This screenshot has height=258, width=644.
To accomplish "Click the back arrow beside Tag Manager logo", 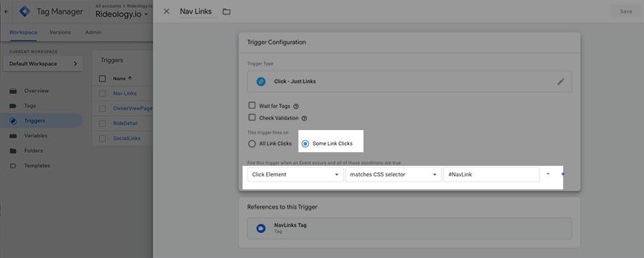I will (x=6, y=11).
